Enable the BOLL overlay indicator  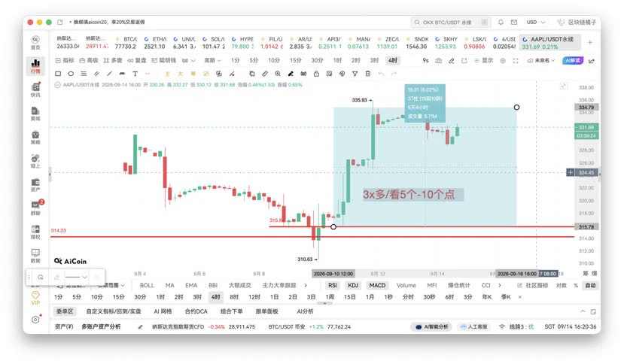pos(147,285)
